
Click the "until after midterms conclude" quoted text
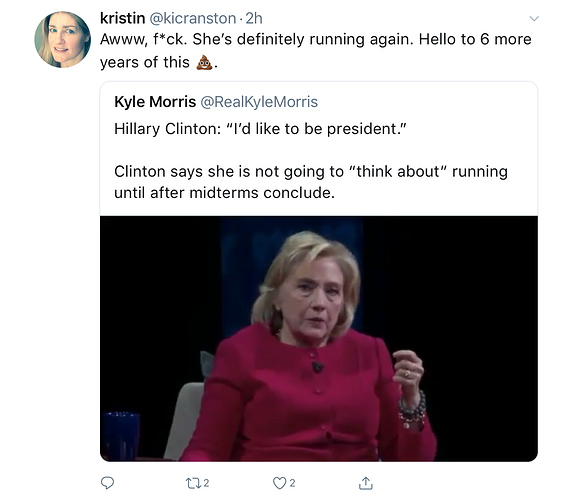pos(225,193)
